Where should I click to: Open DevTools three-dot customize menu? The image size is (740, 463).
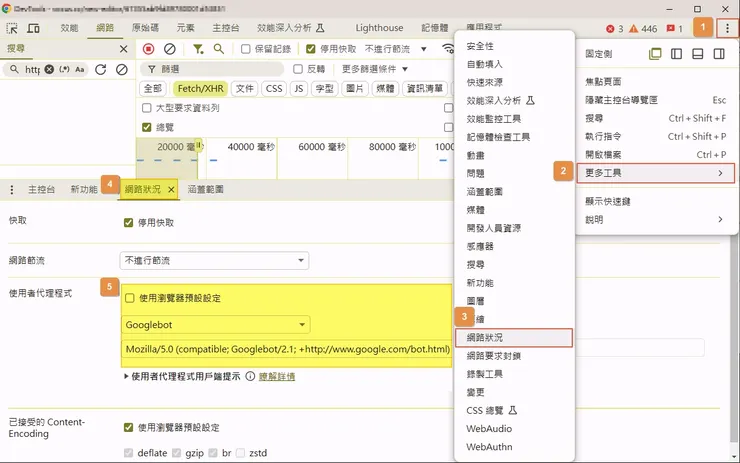[727, 28]
